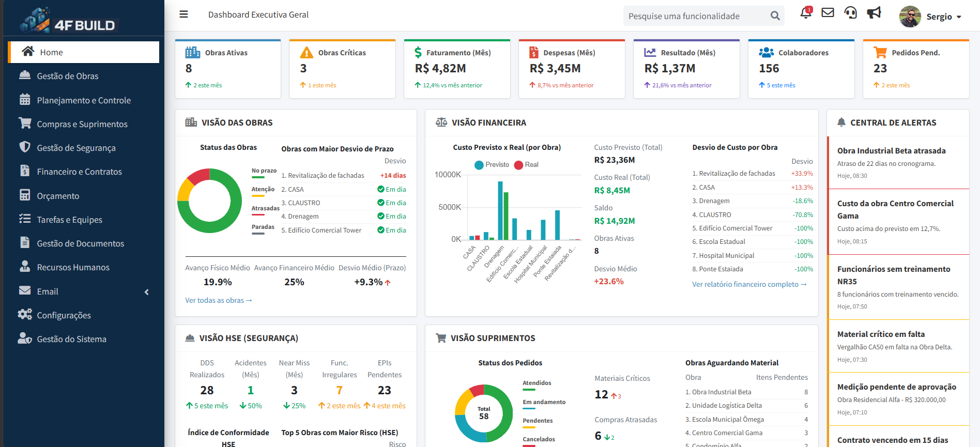Open the 'Funcionários sem treinamento NR35' alert

[898, 287]
